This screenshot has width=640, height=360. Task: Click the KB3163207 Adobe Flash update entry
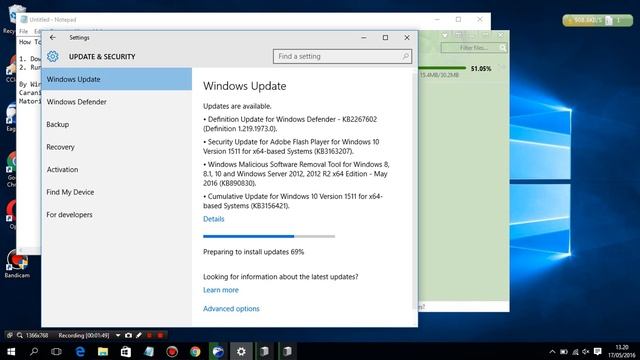(x=291, y=147)
